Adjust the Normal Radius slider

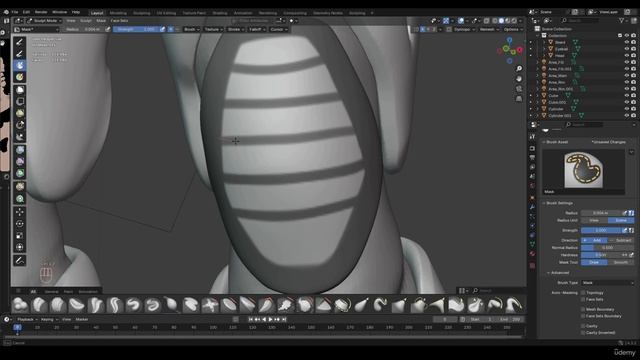(x=608, y=248)
